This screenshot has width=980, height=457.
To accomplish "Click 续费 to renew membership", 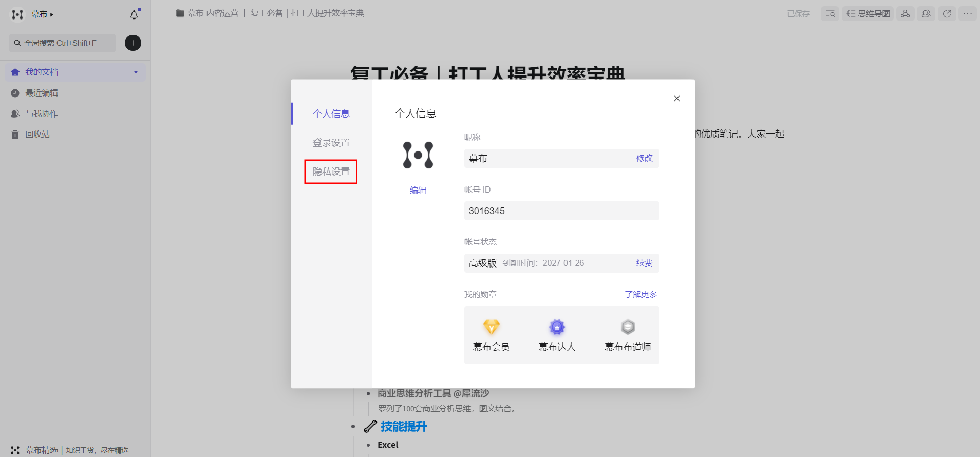I will coord(644,263).
